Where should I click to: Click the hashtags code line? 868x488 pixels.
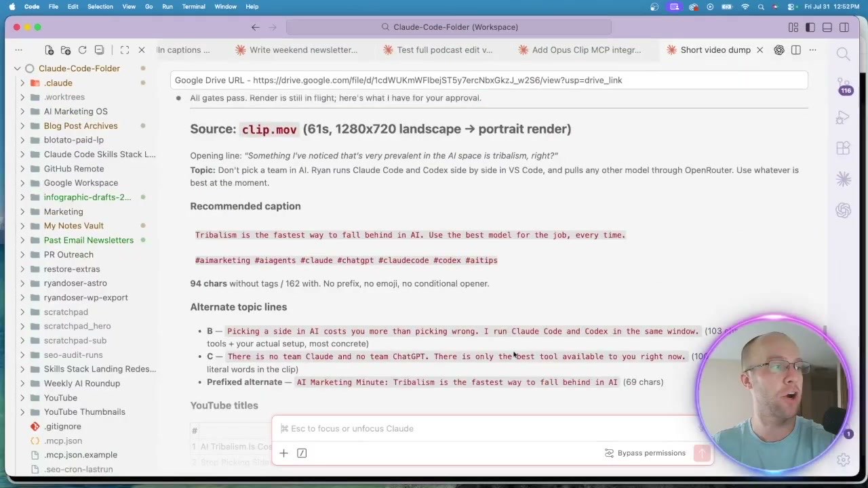347,260
